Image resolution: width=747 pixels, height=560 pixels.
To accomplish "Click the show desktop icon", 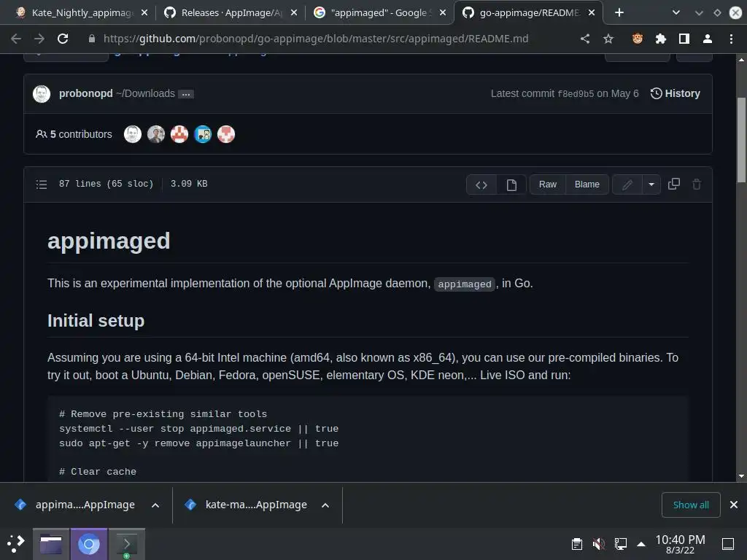I will tap(728, 544).
